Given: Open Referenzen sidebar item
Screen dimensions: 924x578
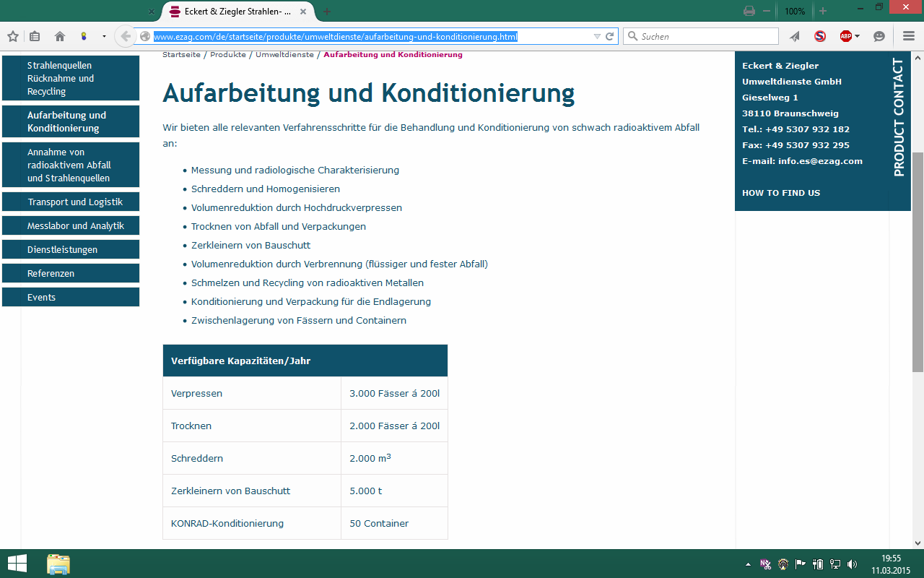Looking at the screenshot, I should click(x=71, y=273).
